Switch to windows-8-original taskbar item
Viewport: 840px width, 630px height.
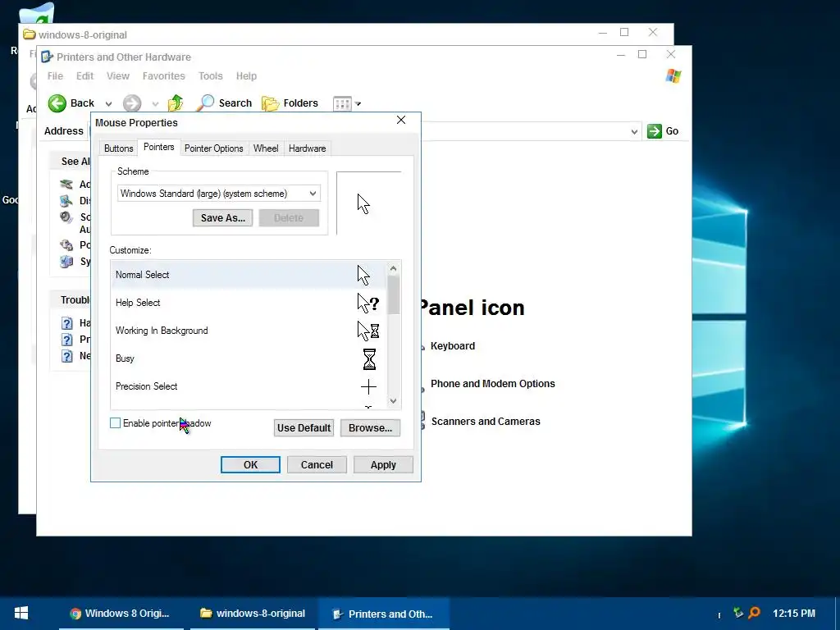253,614
